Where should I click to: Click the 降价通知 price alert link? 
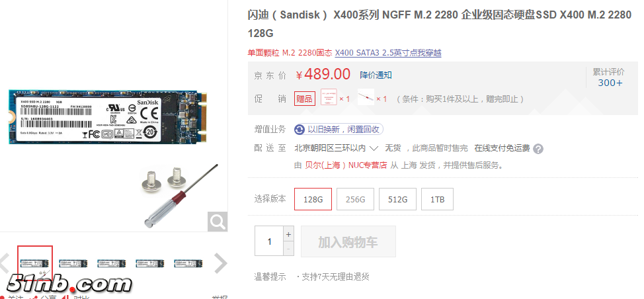click(376, 75)
